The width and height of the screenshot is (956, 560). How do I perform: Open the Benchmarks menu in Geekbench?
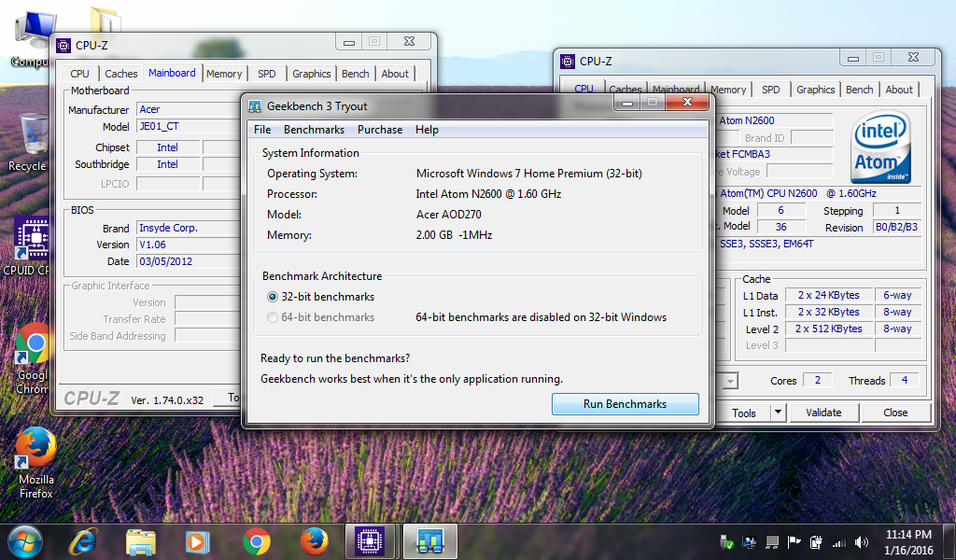(314, 130)
